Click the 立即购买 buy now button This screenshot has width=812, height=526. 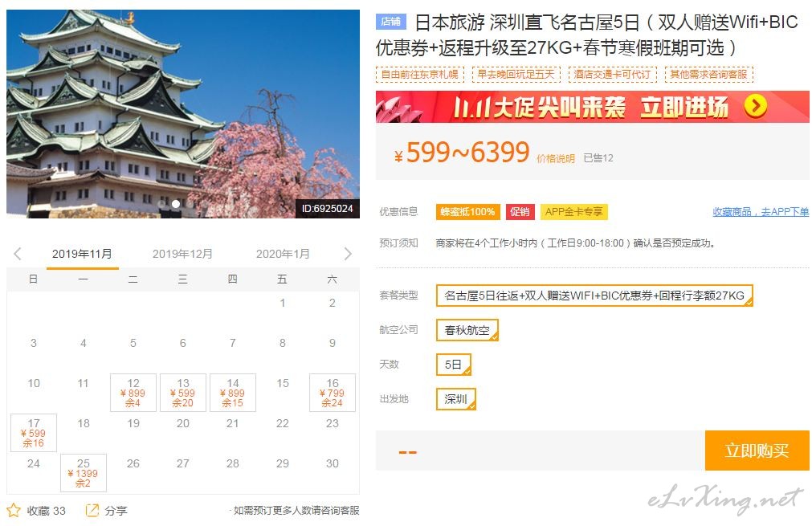click(x=757, y=451)
